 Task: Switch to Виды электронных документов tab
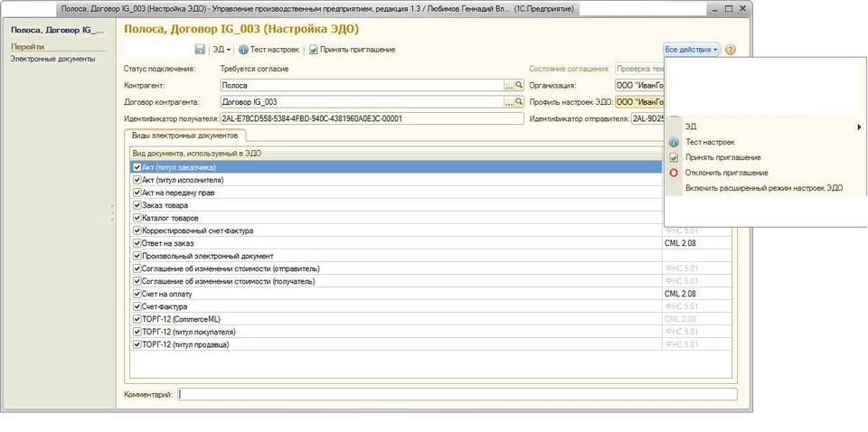[184, 135]
